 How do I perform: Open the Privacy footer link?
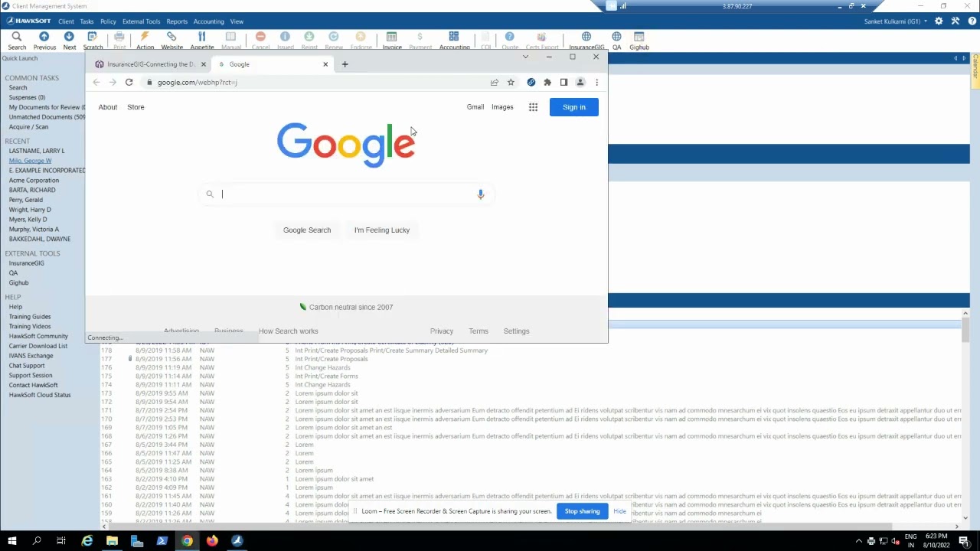[x=442, y=331]
